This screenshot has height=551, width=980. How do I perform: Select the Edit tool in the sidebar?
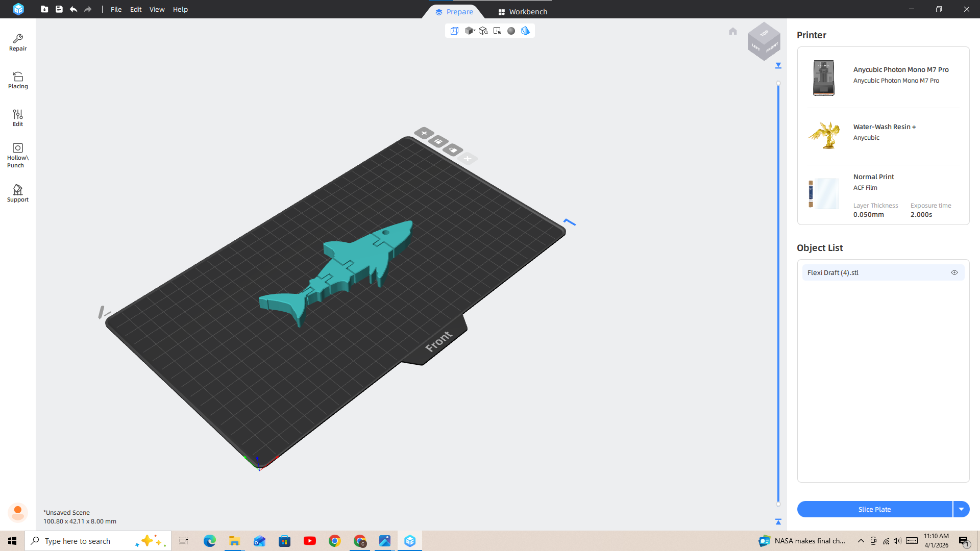click(x=17, y=117)
